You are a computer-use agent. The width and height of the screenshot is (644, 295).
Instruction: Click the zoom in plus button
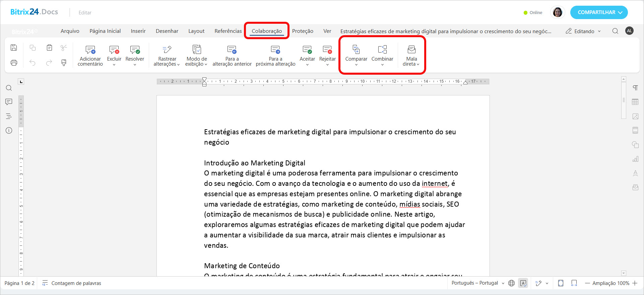635,283
